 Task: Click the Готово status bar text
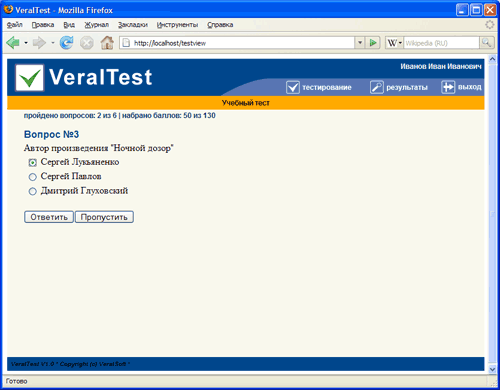coord(17,381)
